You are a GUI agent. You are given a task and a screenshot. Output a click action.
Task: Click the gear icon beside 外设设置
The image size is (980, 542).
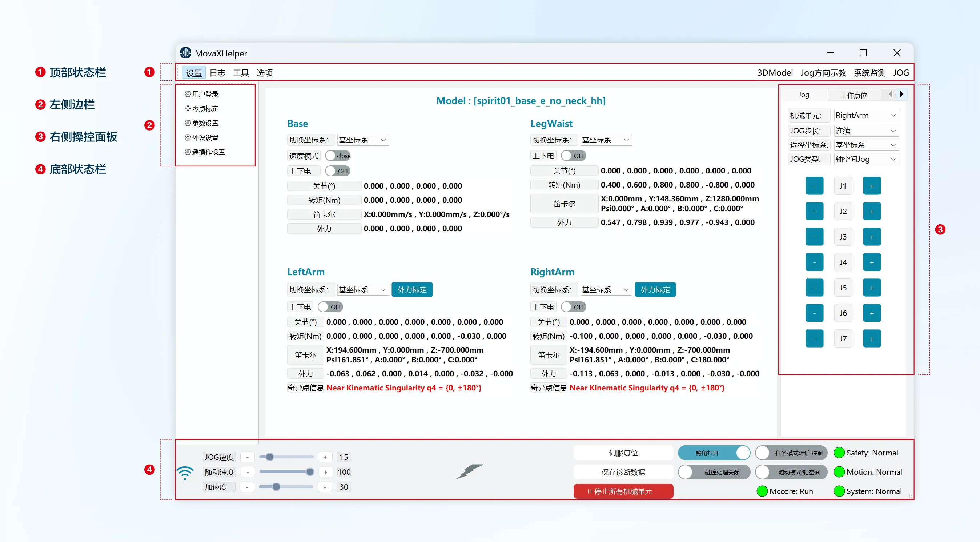(x=188, y=137)
